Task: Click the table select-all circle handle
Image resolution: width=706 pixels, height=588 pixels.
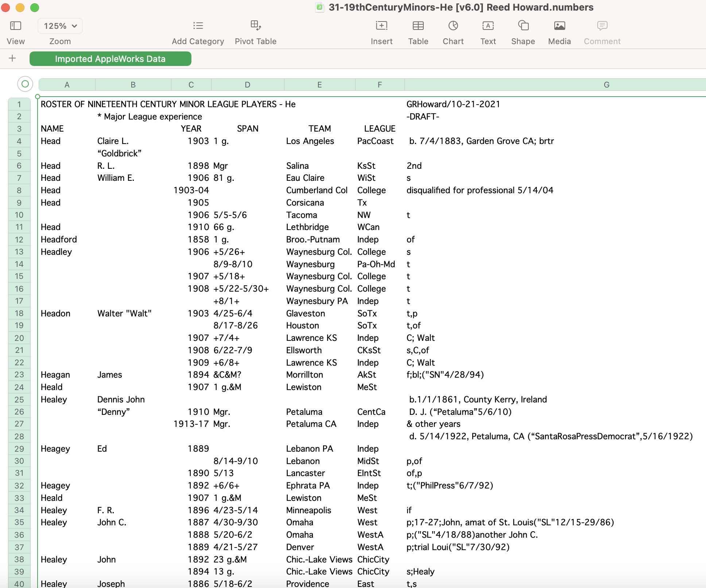Action: [x=25, y=84]
